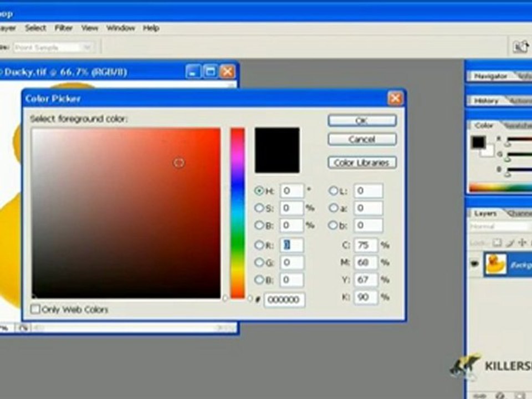Open the layer blend mode Normal dropdown

500,226
